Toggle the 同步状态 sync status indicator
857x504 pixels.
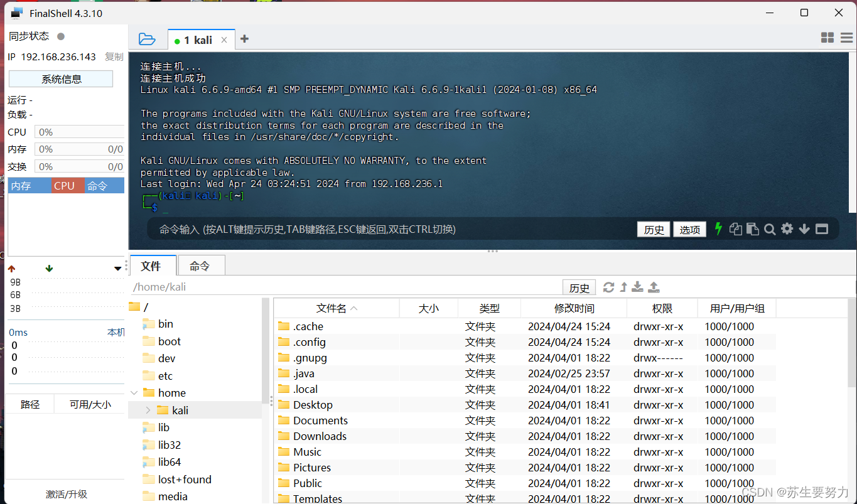point(60,36)
